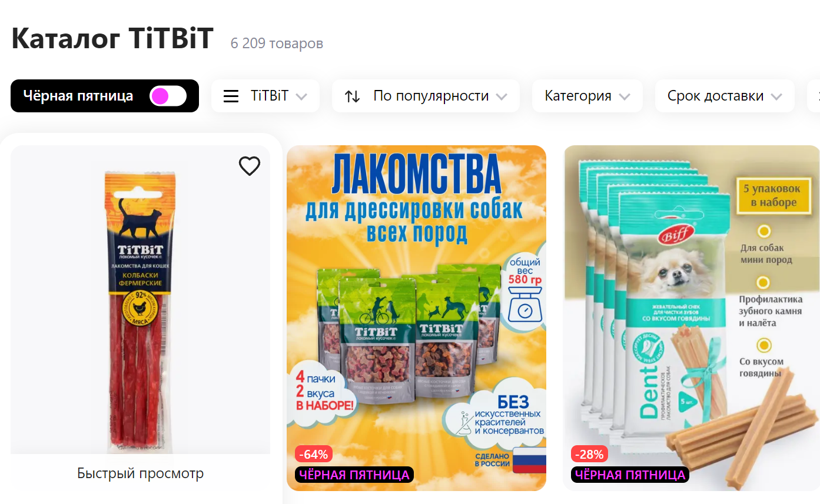Viewport: 820px width, 504px height.
Task: Click the 6 209 товаров count
Action: 277,44
